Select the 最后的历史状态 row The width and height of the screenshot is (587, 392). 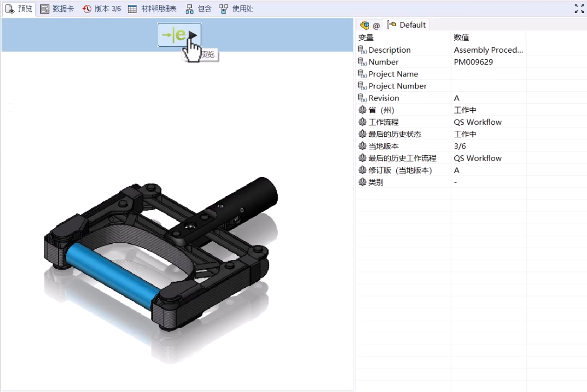click(441, 134)
